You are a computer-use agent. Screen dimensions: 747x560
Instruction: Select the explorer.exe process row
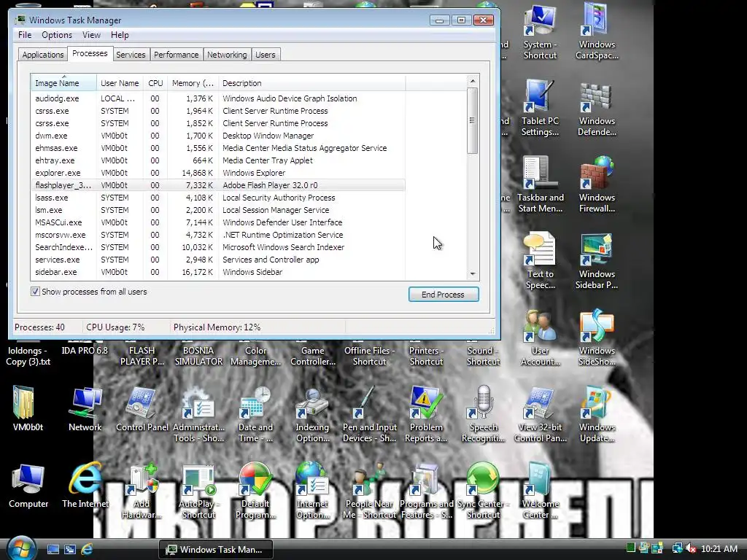pyautogui.click(x=219, y=173)
